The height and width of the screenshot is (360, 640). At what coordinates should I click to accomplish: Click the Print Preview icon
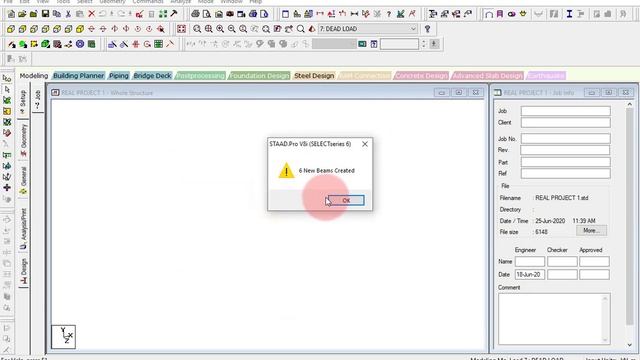pos(207,14)
